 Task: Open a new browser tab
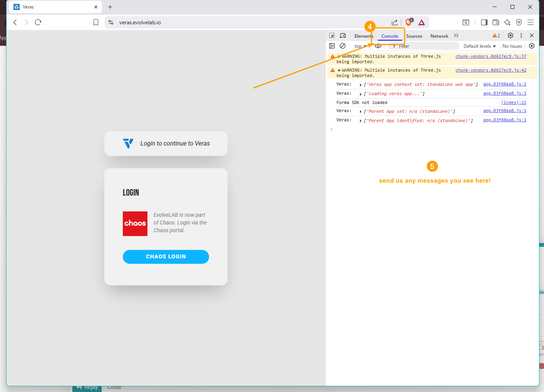(110, 7)
